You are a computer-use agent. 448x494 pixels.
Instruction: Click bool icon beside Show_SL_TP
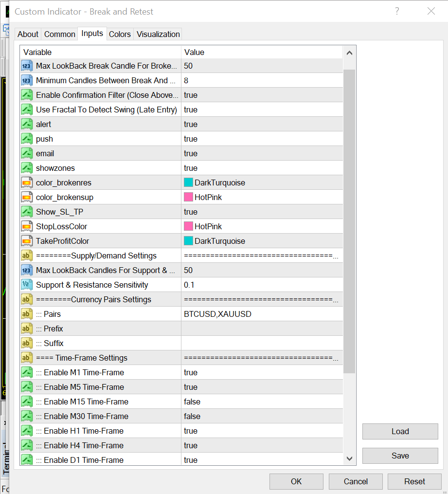(x=27, y=212)
